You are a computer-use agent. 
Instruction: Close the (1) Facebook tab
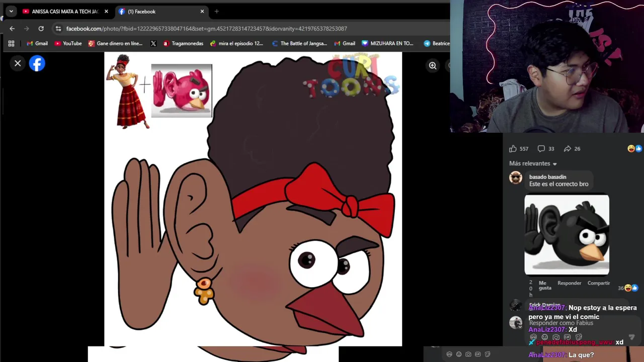pos(202,12)
